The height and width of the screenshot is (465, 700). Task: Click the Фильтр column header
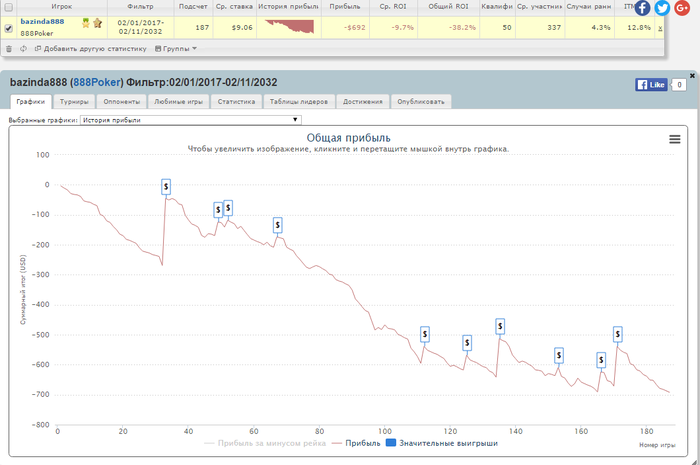[140, 7]
